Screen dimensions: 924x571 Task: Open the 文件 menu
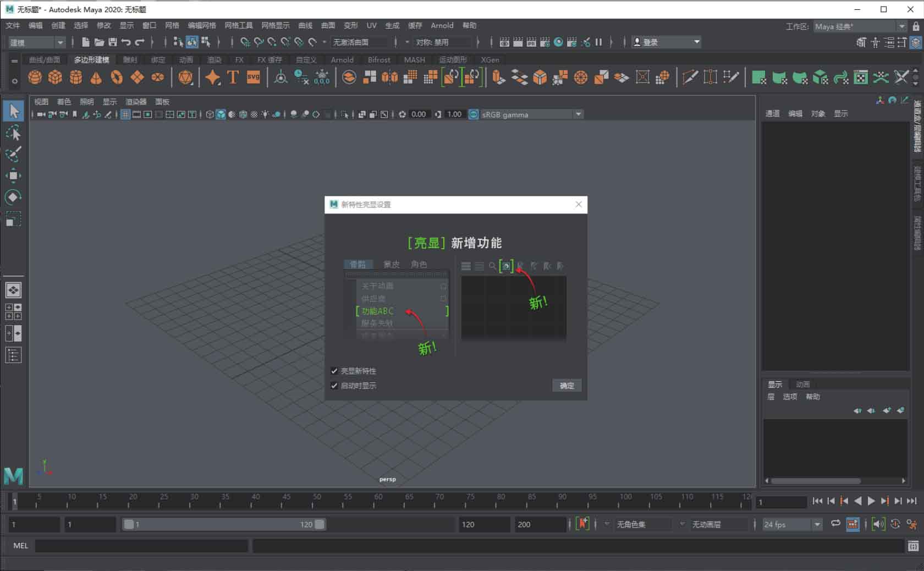click(13, 25)
